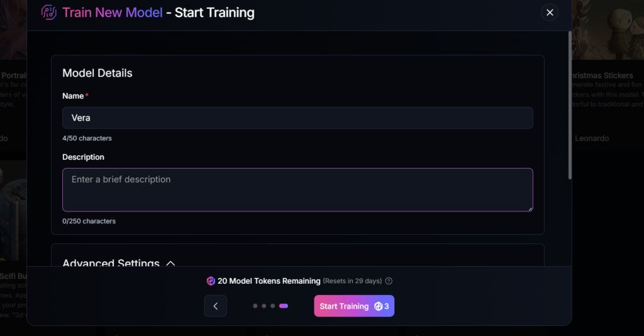Close the Train New Model dialog
The image size is (644, 336).
[550, 13]
